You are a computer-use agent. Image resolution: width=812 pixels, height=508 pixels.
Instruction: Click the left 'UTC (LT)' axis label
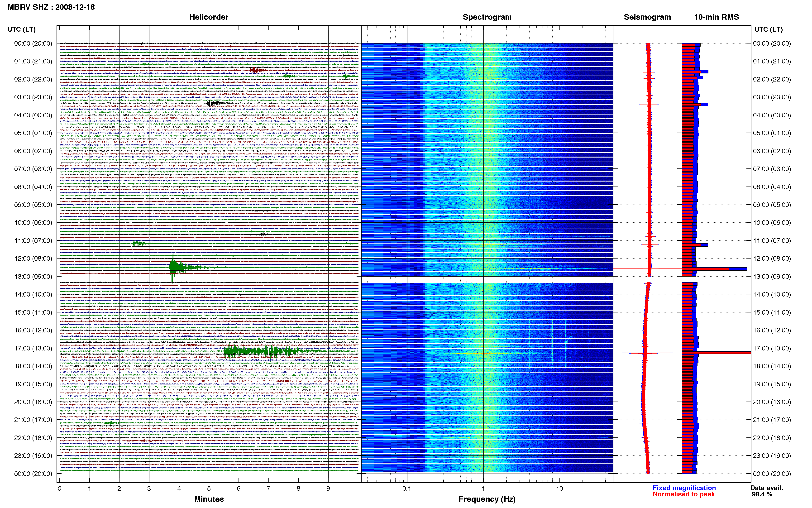(x=21, y=29)
